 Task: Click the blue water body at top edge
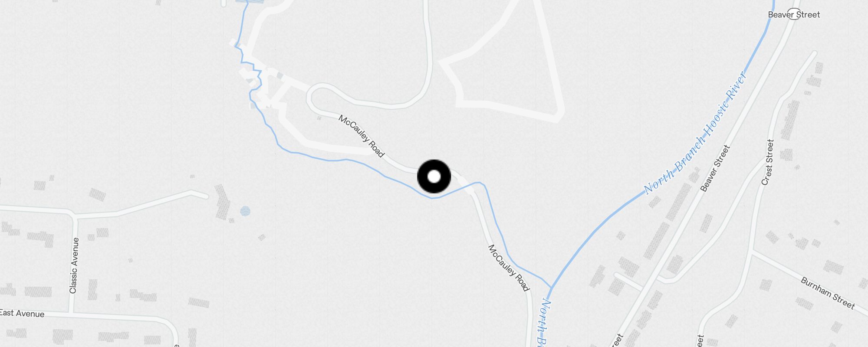click(250, 2)
